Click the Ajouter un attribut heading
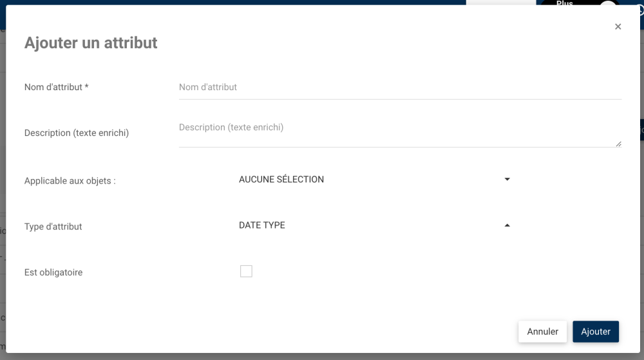644x360 pixels. (91, 43)
